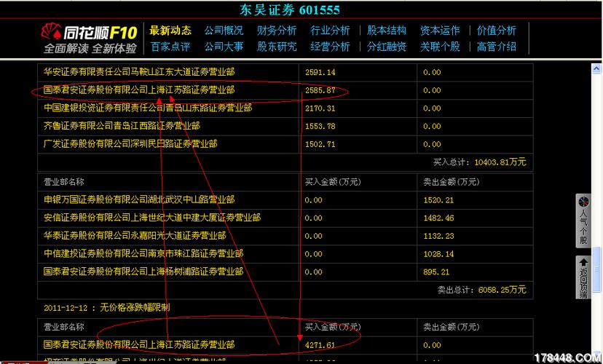
Task: Click the buy amount 2170.31
Action: [320, 108]
